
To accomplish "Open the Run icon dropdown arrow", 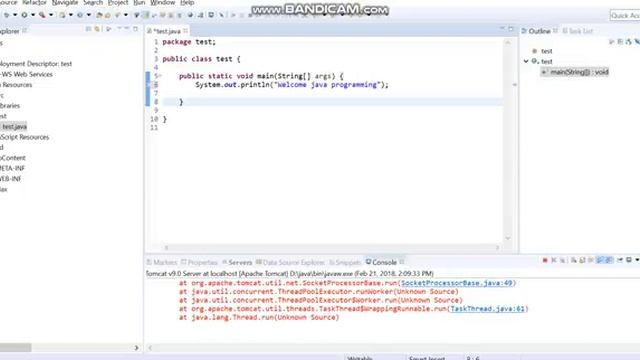I will 33,15.
